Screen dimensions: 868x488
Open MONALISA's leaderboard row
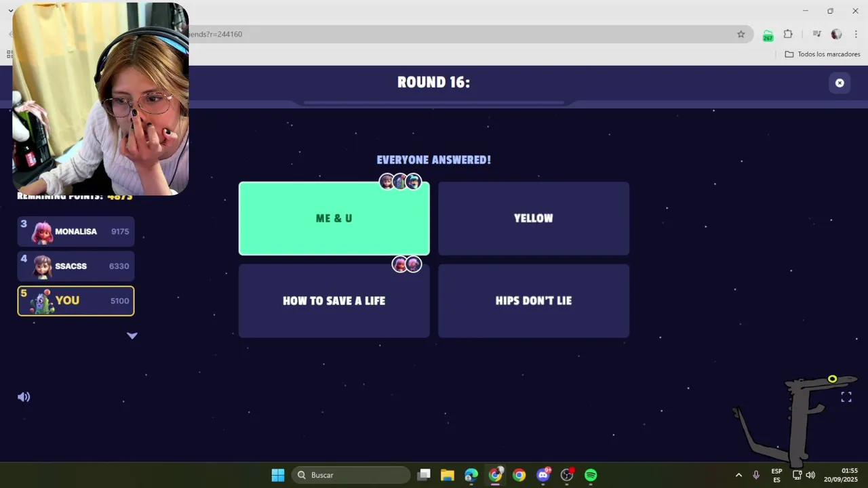pos(76,232)
